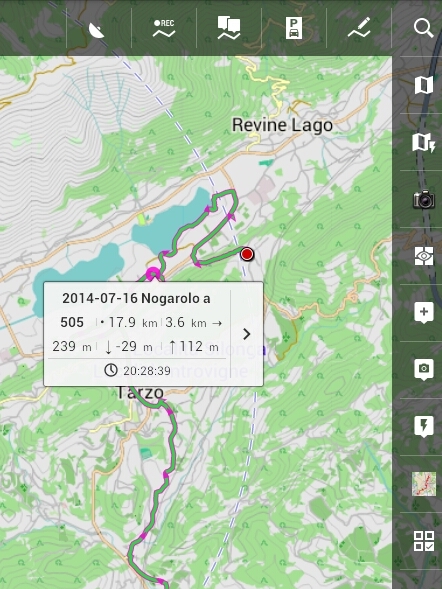
Task: Open the GPS satellite dish icon
Action: 97,30
